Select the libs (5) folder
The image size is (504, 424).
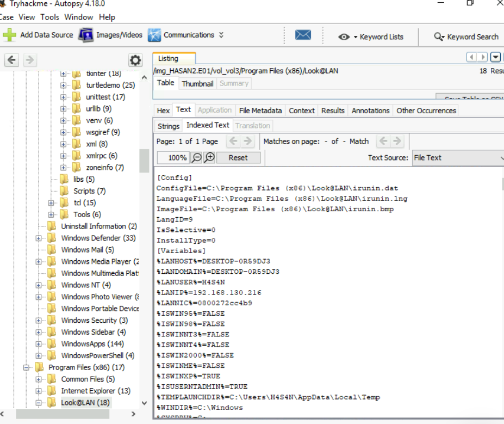(x=84, y=179)
